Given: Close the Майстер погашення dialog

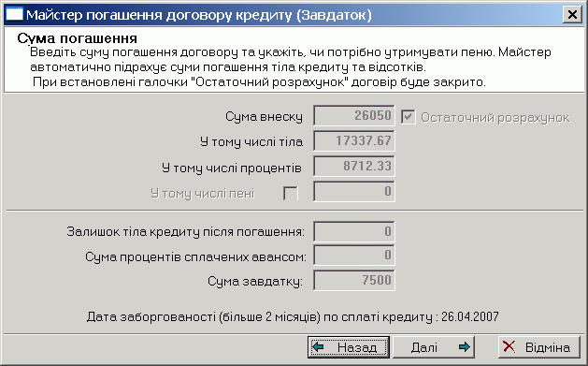Looking at the screenshot, I should (572, 15).
